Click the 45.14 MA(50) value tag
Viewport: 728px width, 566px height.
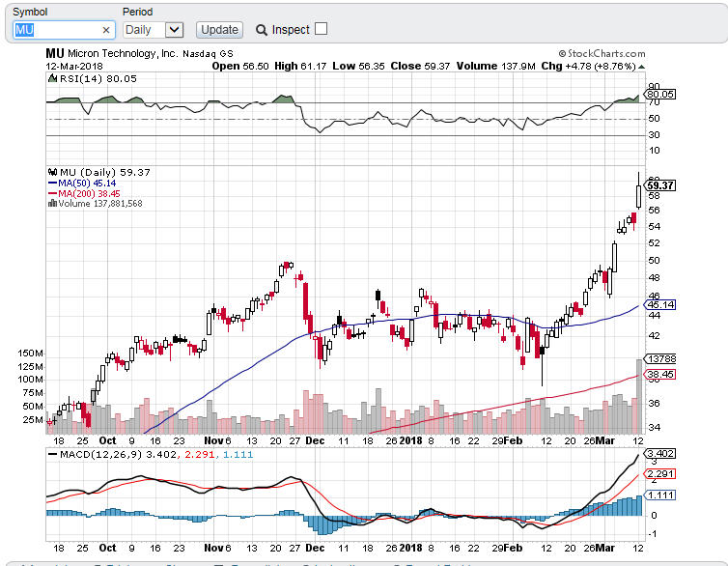[659, 304]
